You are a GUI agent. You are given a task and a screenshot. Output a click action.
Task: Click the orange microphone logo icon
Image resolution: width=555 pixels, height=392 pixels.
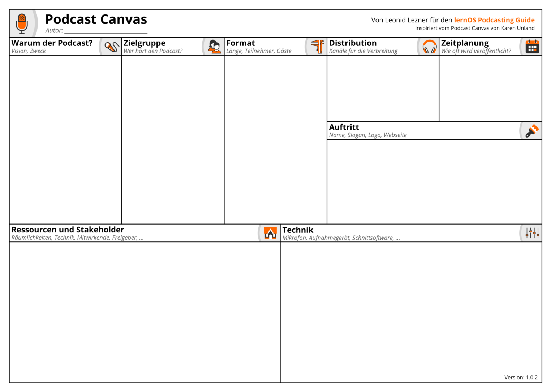[22, 22]
